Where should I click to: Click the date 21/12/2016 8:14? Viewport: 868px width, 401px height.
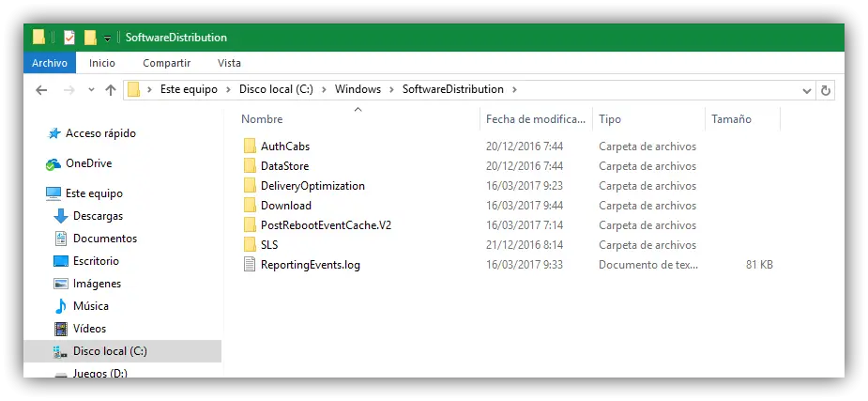(525, 245)
